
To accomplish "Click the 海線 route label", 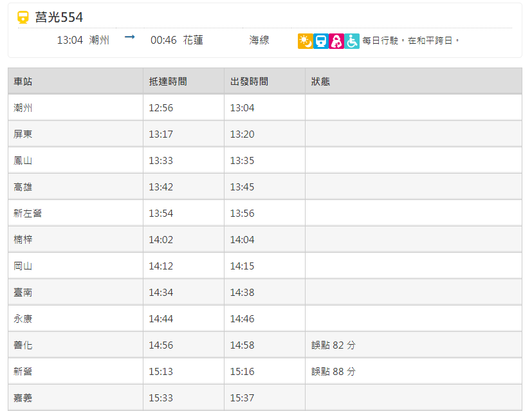I will tap(259, 40).
